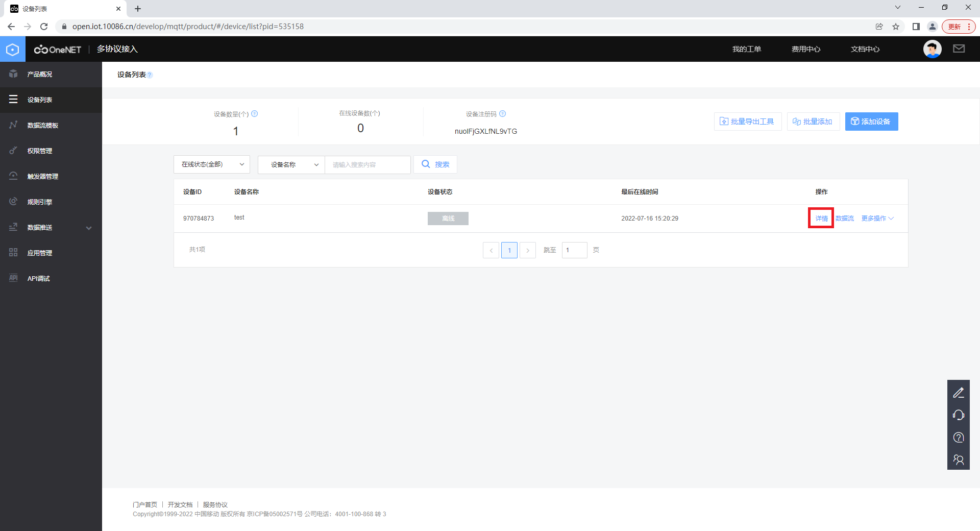This screenshot has height=531, width=980.
Task: Click the blue Add Device button
Action: [x=871, y=122]
